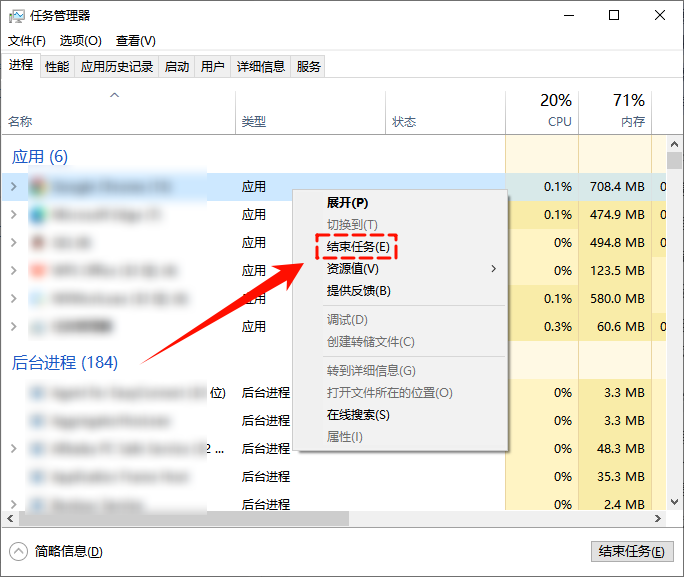
Task: Choose 结束任务(E) in the context menu
Action: tap(400, 247)
